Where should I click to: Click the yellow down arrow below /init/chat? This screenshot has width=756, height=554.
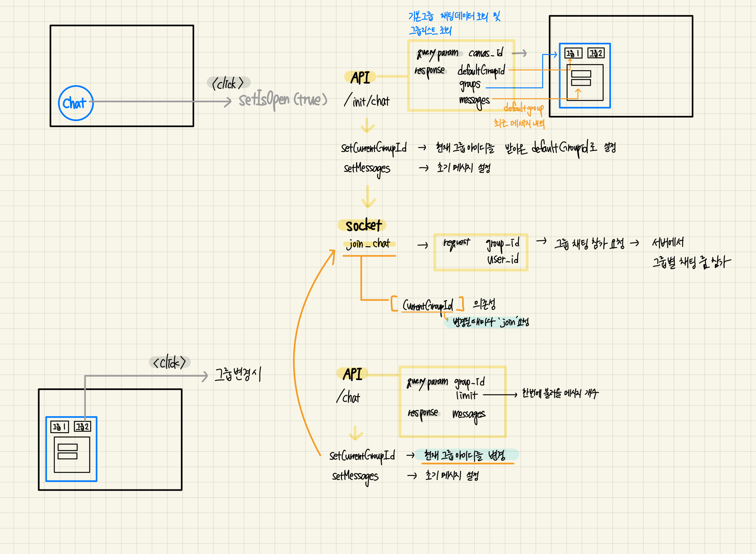(367, 126)
